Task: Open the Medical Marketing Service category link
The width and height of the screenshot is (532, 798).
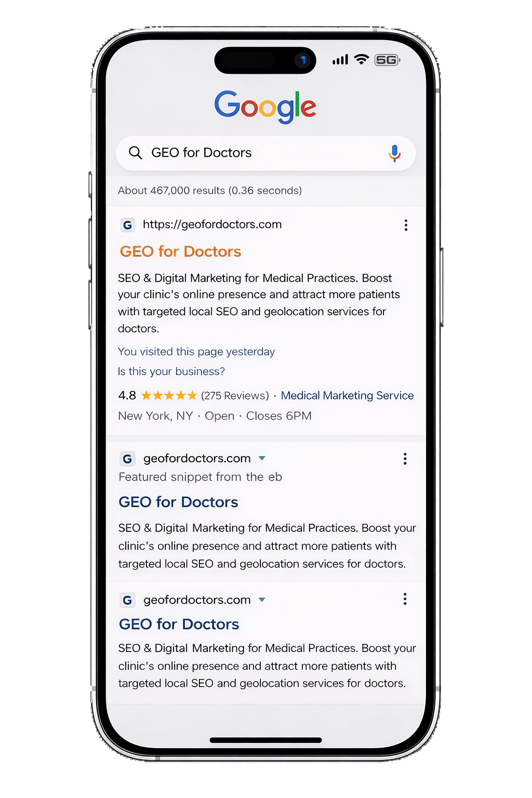Action: click(347, 395)
